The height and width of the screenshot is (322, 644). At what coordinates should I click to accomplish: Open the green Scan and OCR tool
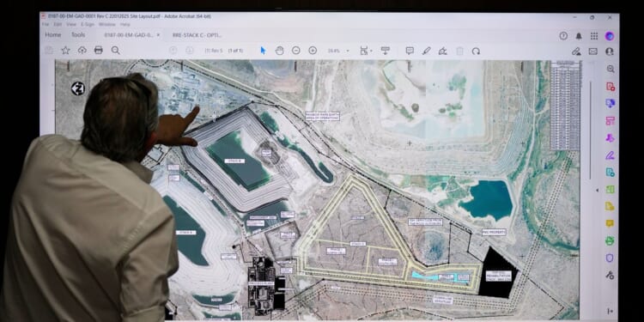click(611, 190)
